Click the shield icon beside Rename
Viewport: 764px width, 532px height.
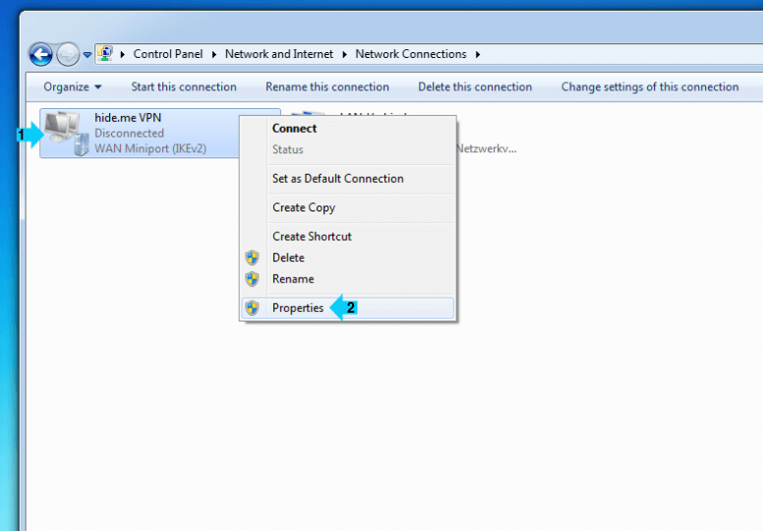252,279
